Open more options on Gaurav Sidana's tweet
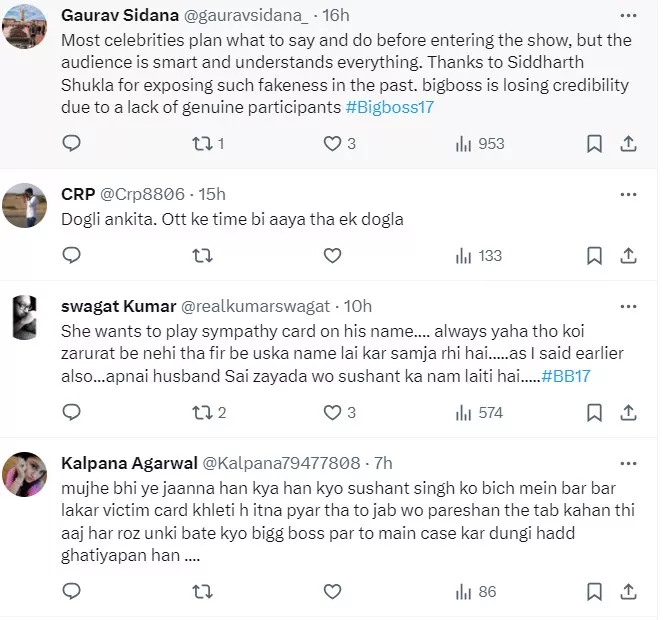Image resolution: width=672 pixels, height=620 pixels. tap(627, 18)
